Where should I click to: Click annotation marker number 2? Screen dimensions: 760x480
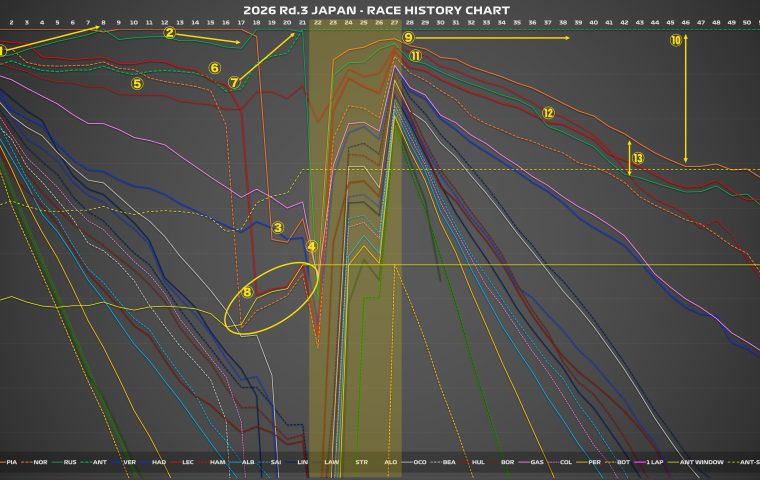[170, 33]
